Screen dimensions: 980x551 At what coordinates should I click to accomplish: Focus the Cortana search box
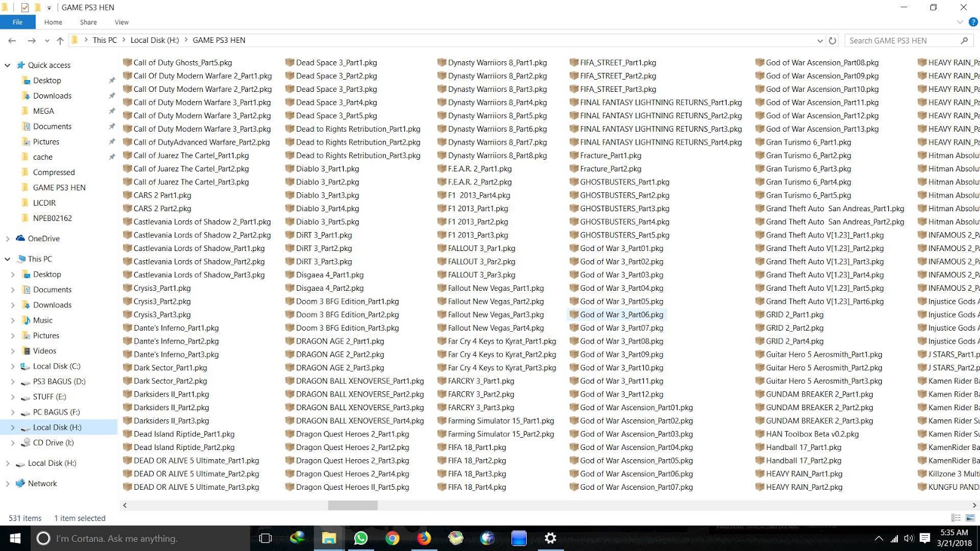[140, 538]
